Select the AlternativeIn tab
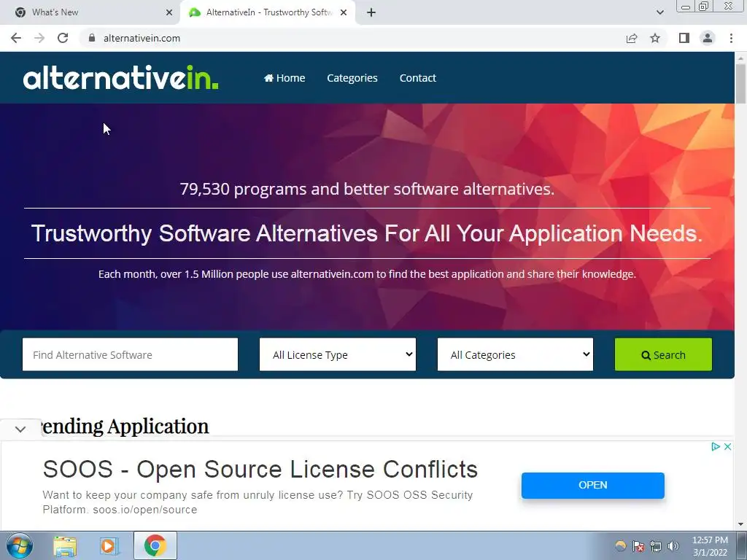The height and width of the screenshot is (560, 747). tap(268, 12)
